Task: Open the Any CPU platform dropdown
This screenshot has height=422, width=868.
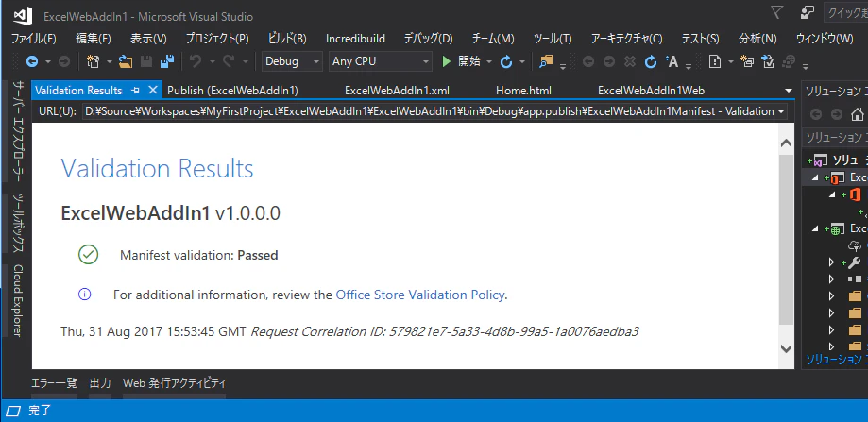Action: pyautogui.click(x=381, y=61)
